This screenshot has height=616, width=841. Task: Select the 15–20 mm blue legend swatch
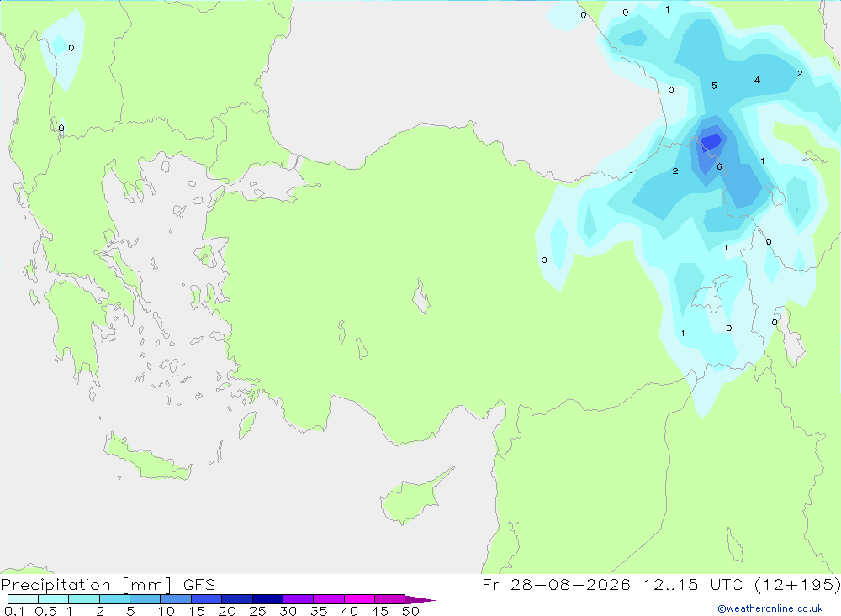(207, 599)
